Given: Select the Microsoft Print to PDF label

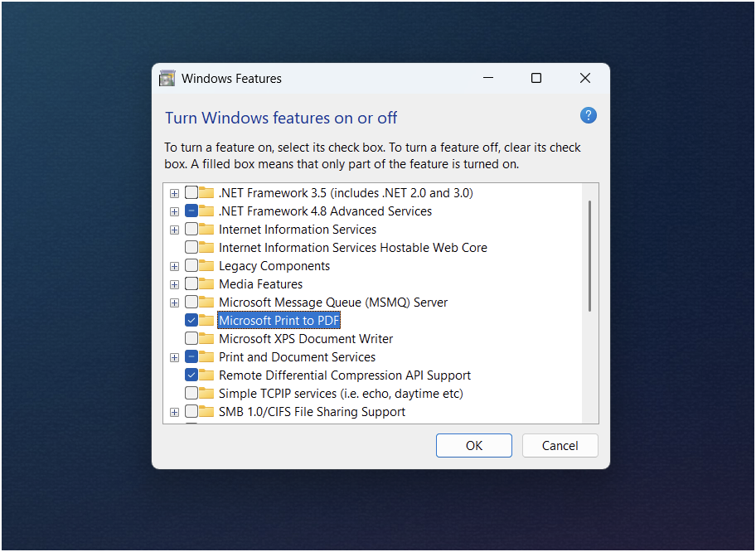Looking at the screenshot, I should coord(279,321).
